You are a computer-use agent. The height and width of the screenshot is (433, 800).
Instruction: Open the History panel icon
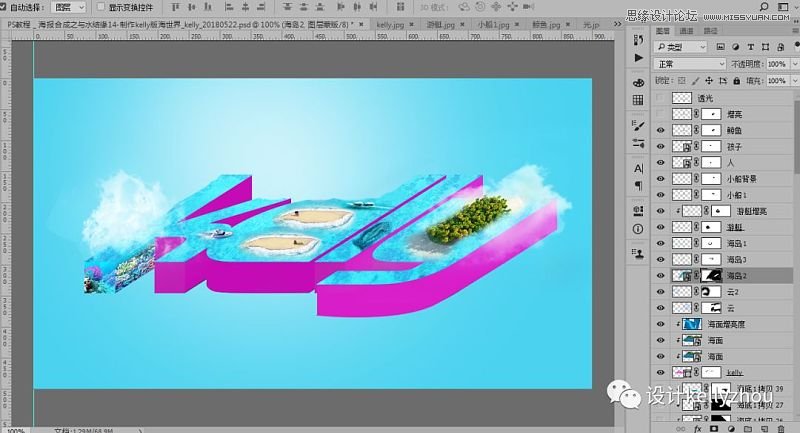coord(638,40)
